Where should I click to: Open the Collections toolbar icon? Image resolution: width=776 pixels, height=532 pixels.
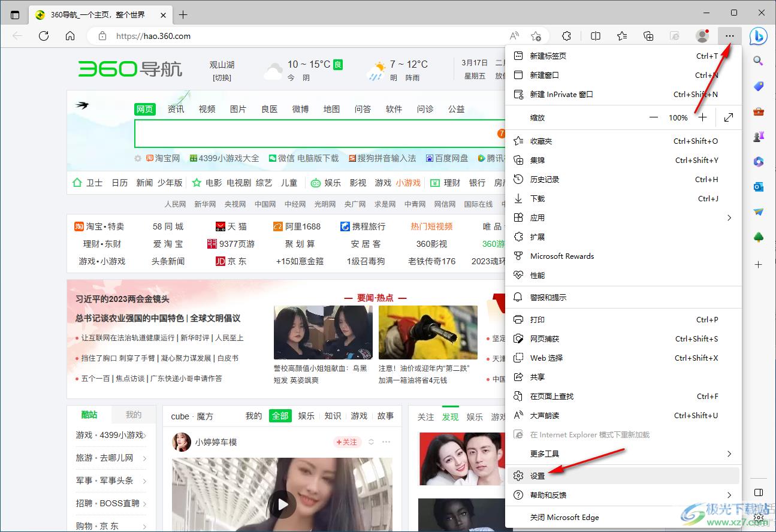(x=648, y=36)
